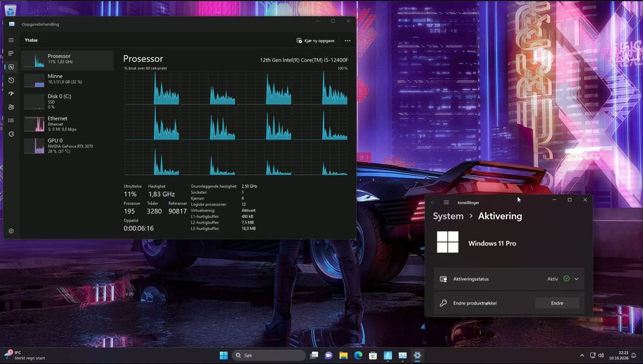643x364 pixels.
Task: Click the taskbar 'Søk' search box
Action: 269,355
